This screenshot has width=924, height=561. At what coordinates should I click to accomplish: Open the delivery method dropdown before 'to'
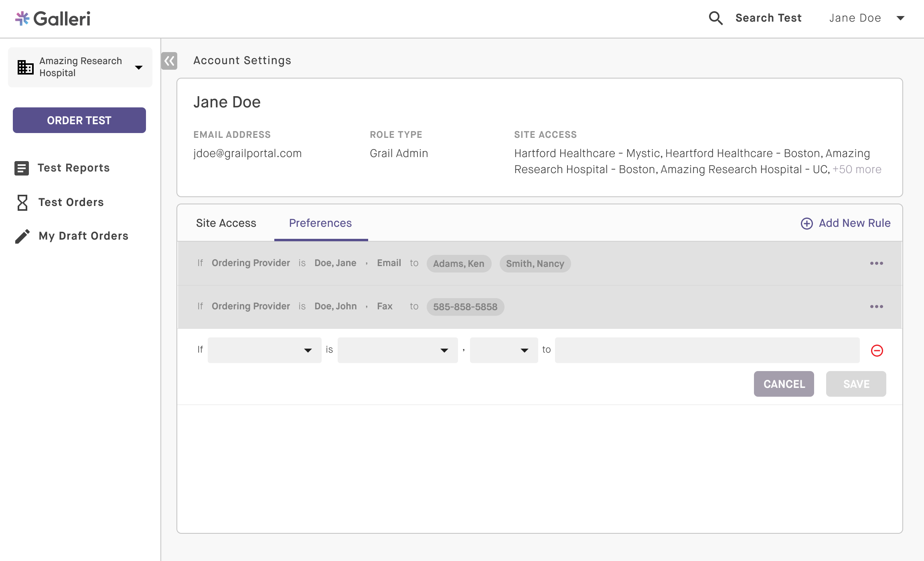[504, 350]
